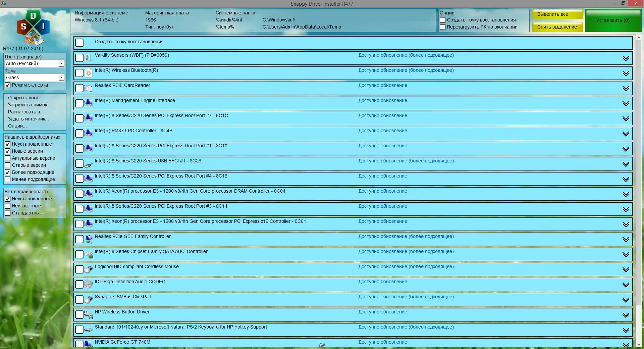Click the green Установить (0) button

click(x=613, y=20)
